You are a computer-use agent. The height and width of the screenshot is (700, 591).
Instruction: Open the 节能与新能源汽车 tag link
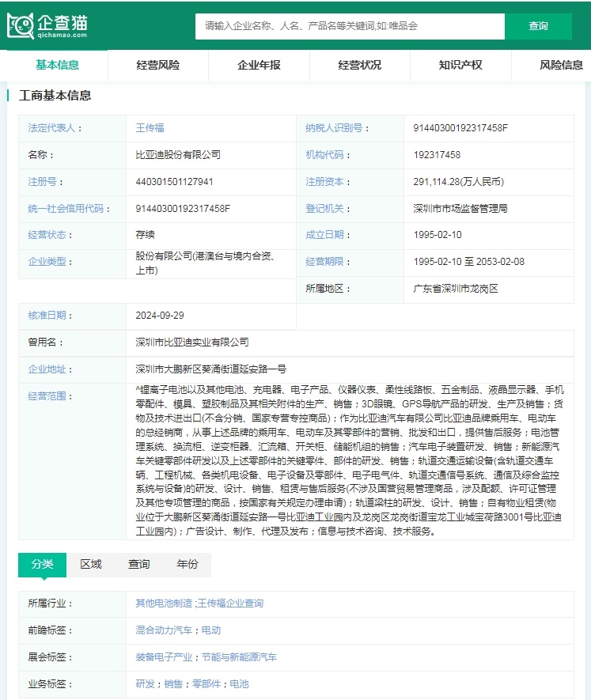239,657
